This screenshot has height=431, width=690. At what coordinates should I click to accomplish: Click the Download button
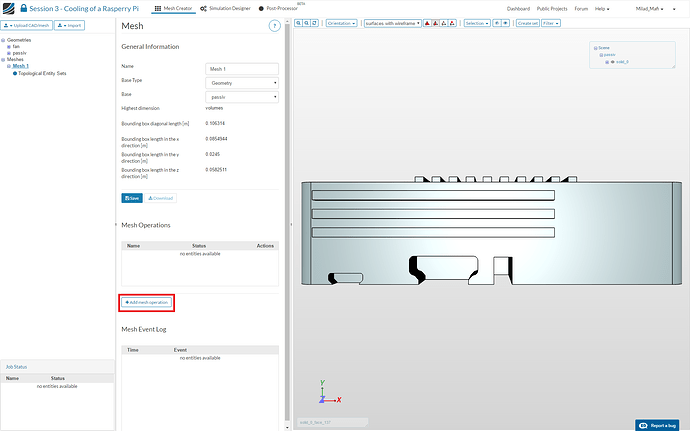(161, 198)
